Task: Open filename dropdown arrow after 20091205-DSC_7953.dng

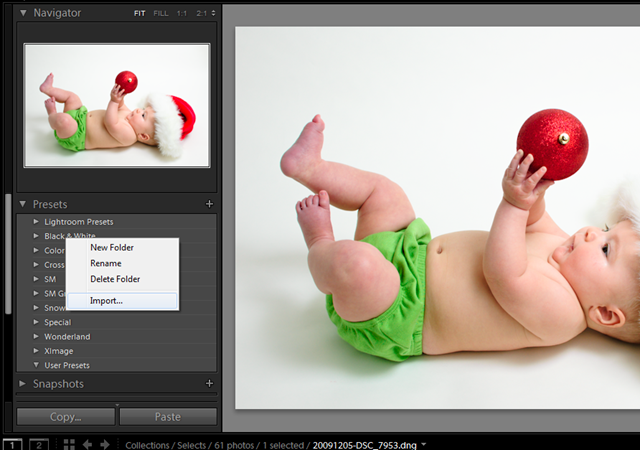Action: (424, 444)
